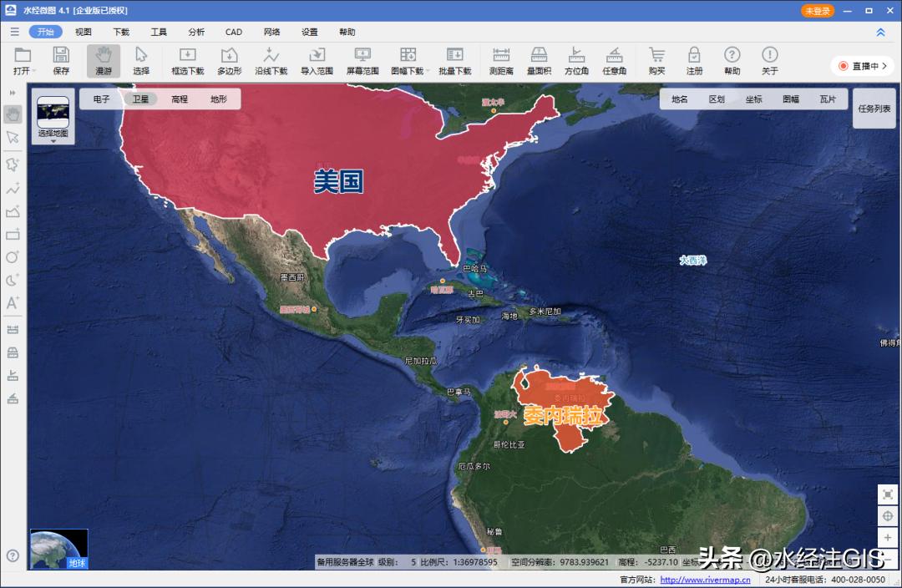Viewport: 902px width, 588px height.
Task: Select arrow pointer in left sidebar
Action: [x=13, y=138]
